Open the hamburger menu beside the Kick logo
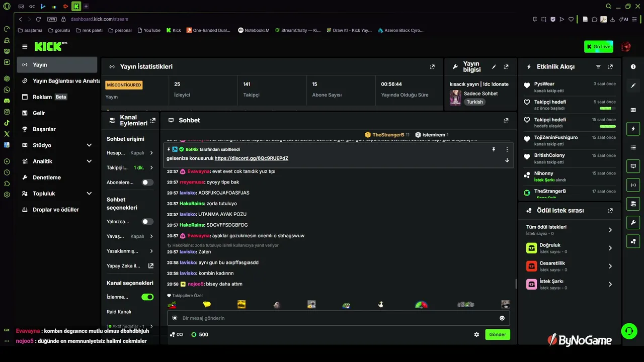The height and width of the screenshot is (362, 644). (25, 47)
